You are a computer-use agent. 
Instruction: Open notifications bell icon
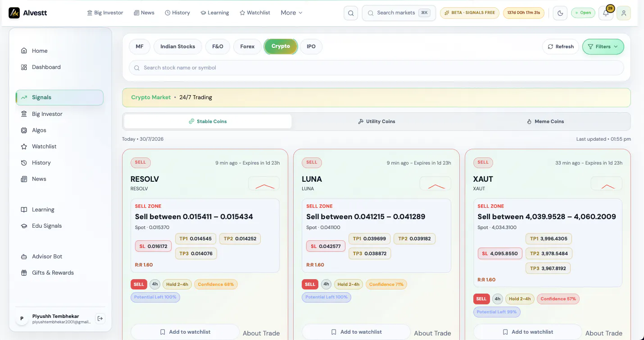tap(606, 13)
